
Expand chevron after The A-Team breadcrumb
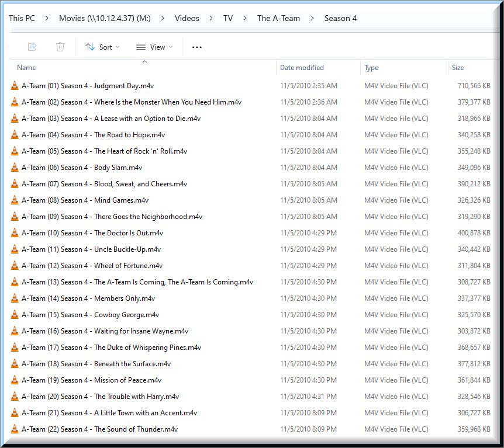(312, 18)
